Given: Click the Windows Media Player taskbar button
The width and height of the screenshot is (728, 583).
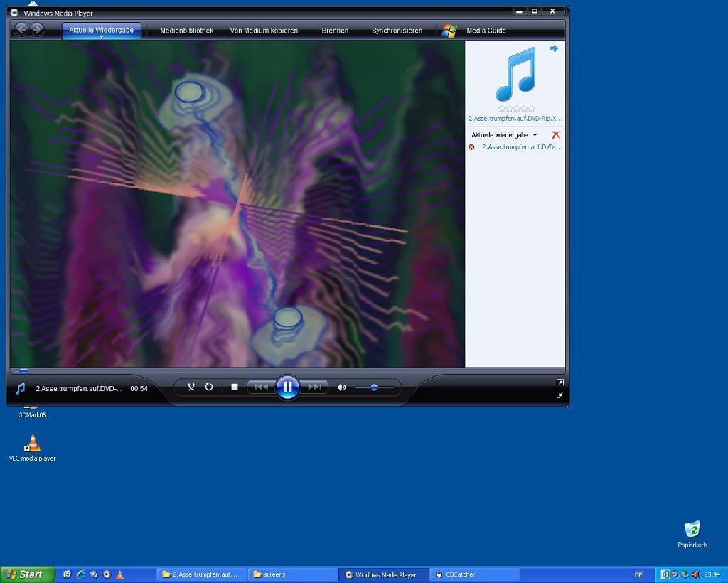Looking at the screenshot, I should (x=383, y=574).
